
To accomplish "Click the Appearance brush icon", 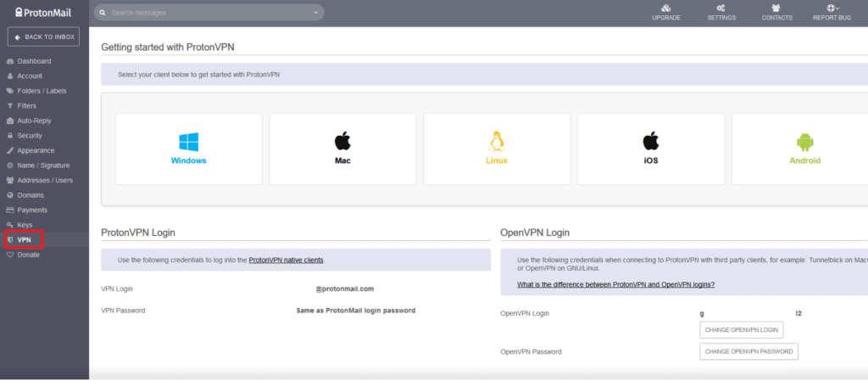I will [10, 151].
